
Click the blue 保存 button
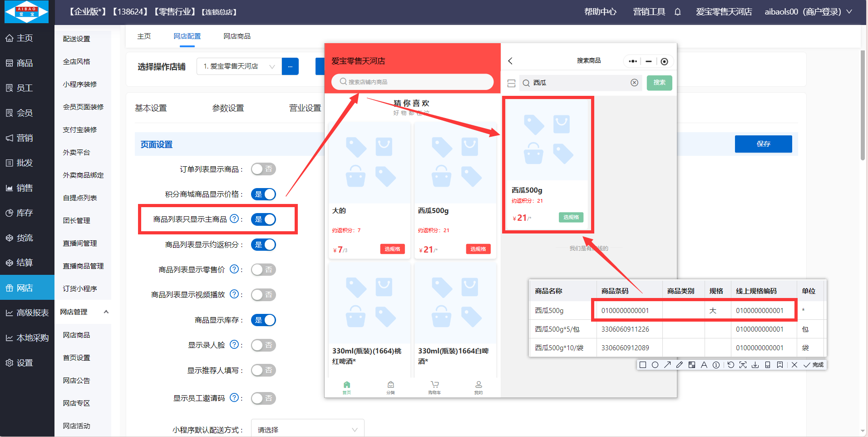tap(764, 144)
